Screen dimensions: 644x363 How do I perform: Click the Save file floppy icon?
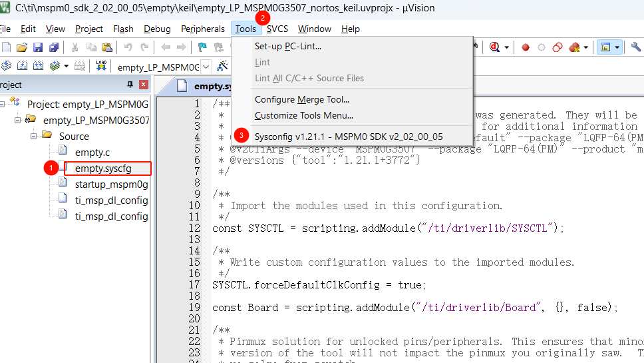pos(38,47)
